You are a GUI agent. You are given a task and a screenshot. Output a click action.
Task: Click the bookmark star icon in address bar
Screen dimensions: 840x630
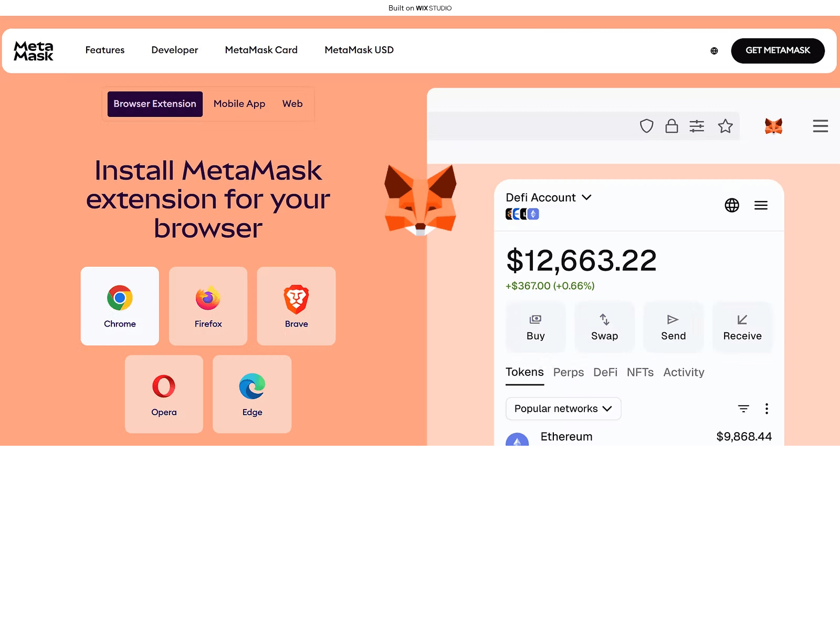click(x=725, y=126)
